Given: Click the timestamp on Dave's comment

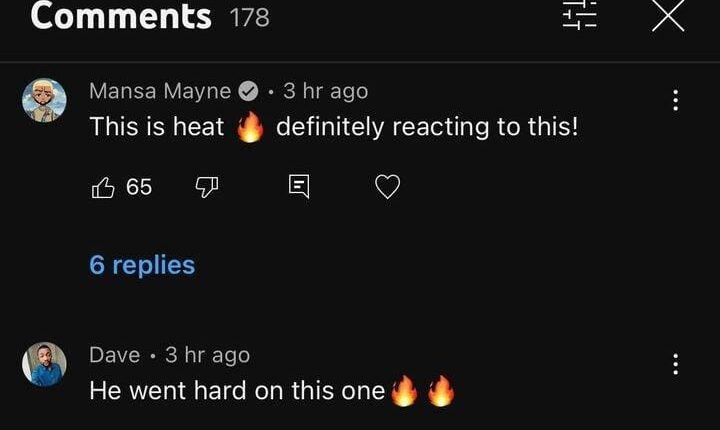Looking at the screenshot, I should click(207, 355).
